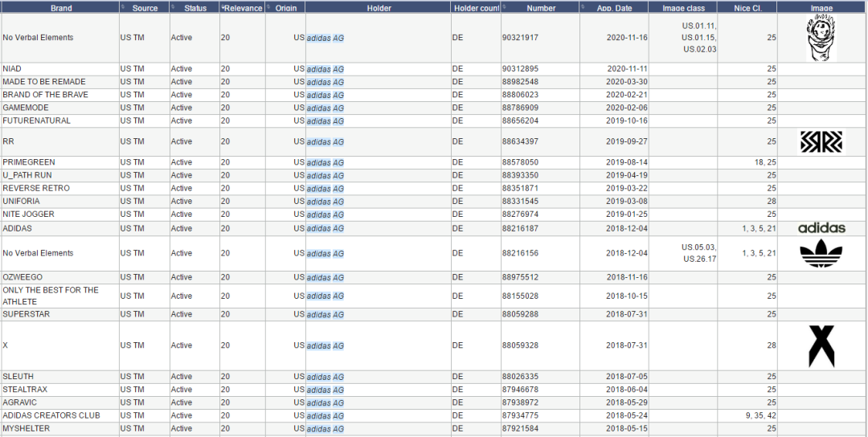Click the sort arrow in Source header

click(122, 6)
